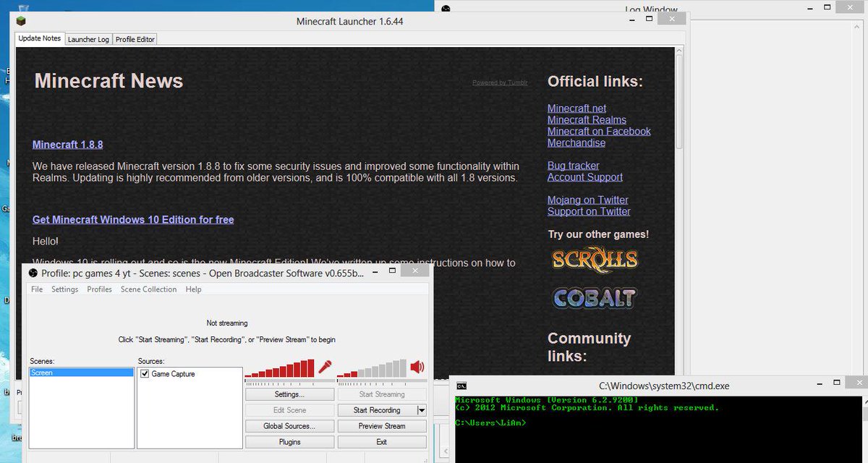Select the Screen scene in Scenes list
868x463 pixels.
82,373
